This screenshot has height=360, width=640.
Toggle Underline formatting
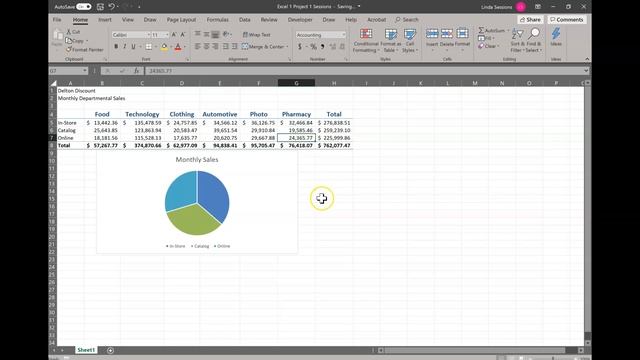133,47
